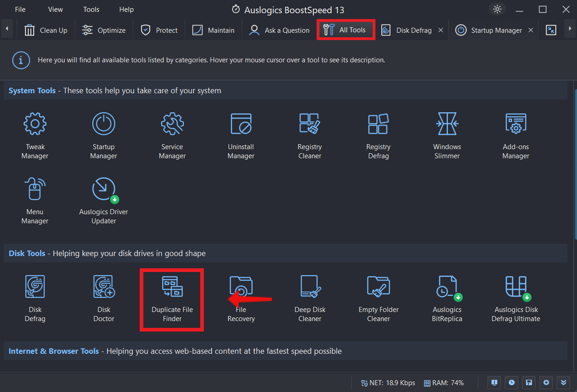
Task: Select the All Tools tab
Action: [346, 30]
